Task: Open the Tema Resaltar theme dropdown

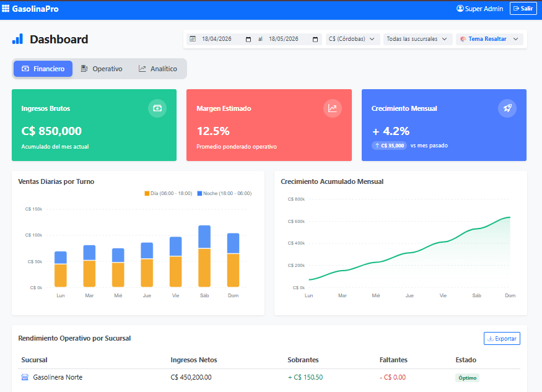Action: point(489,39)
